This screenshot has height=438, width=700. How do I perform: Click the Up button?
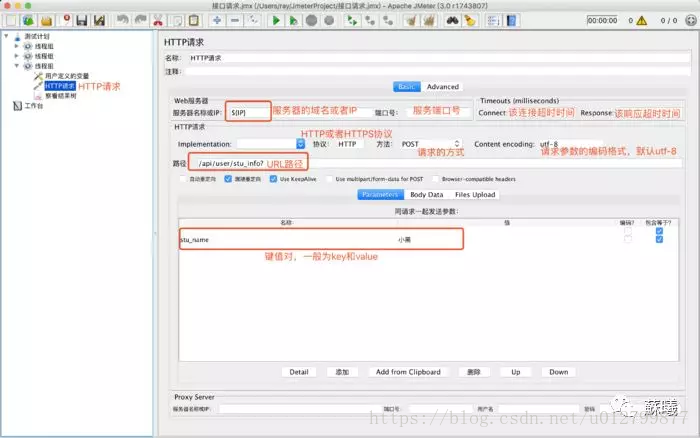(x=516, y=372)
